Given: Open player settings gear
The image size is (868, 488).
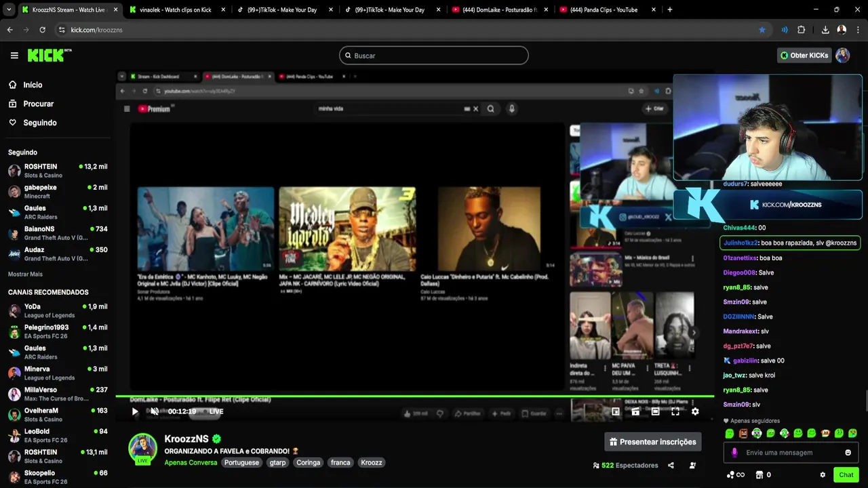Looking at the screenshot, I should [x=695, y=411].
